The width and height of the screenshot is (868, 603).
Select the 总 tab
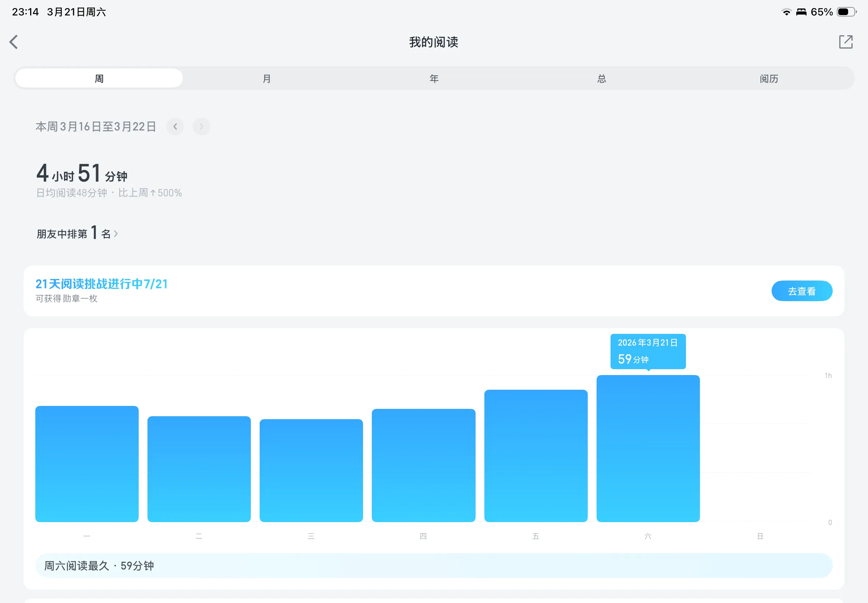[x=602, y=79]
